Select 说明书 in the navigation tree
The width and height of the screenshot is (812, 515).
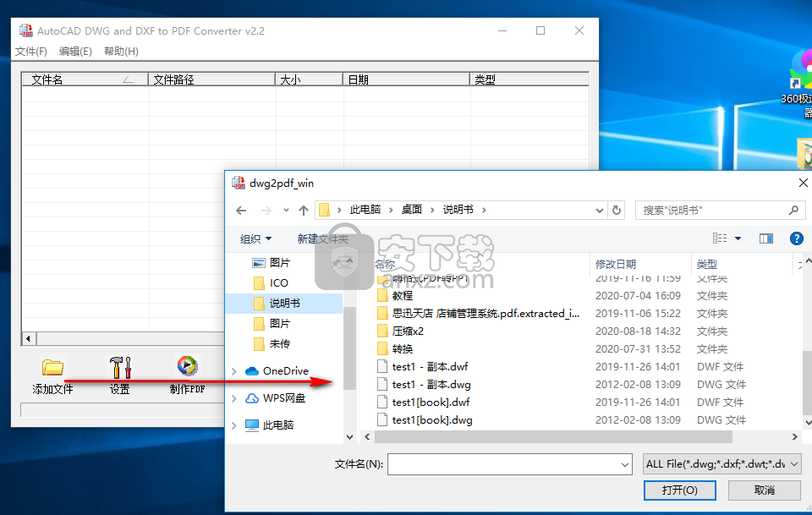pos(284,304)
